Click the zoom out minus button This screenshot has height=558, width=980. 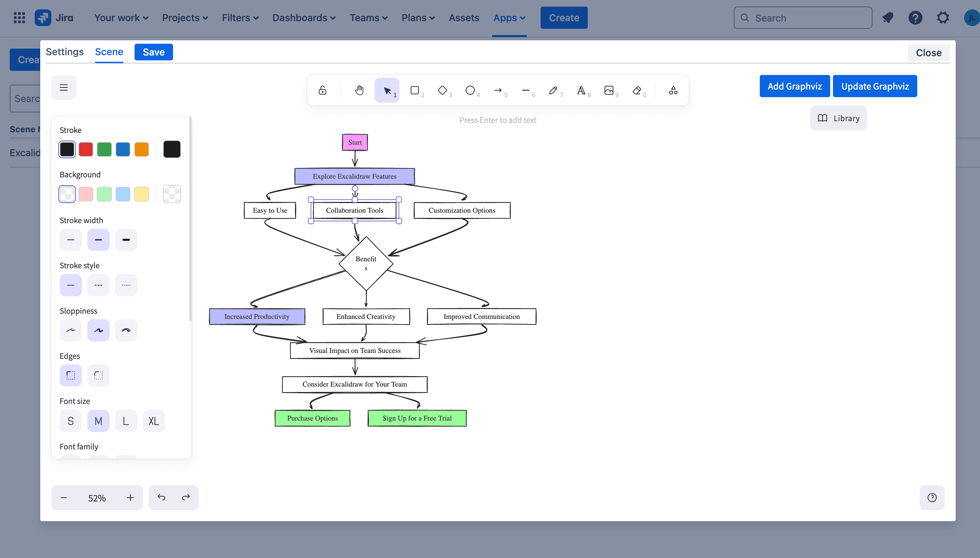(x=64, y=498)
